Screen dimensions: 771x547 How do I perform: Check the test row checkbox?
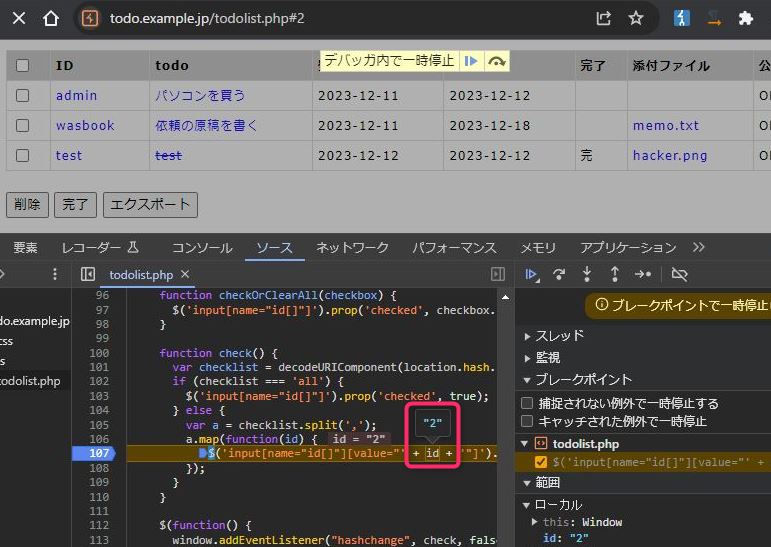[22, 155]
